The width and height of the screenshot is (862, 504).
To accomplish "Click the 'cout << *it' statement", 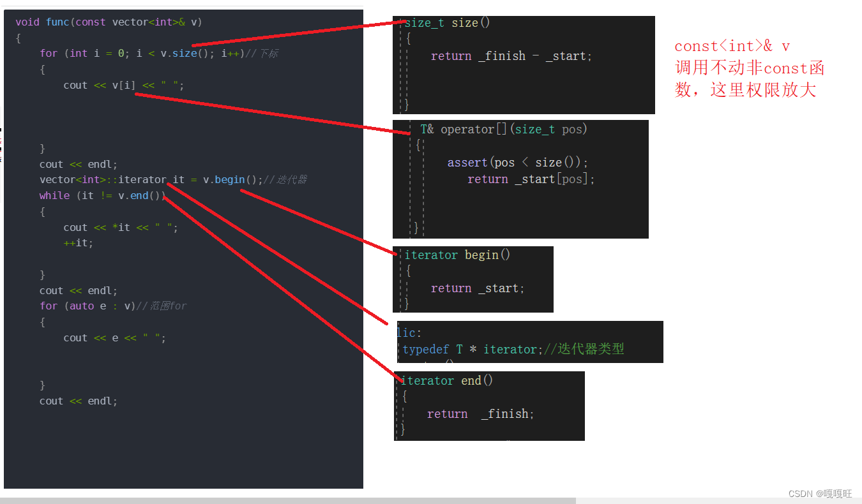I will tap(121, 227).
